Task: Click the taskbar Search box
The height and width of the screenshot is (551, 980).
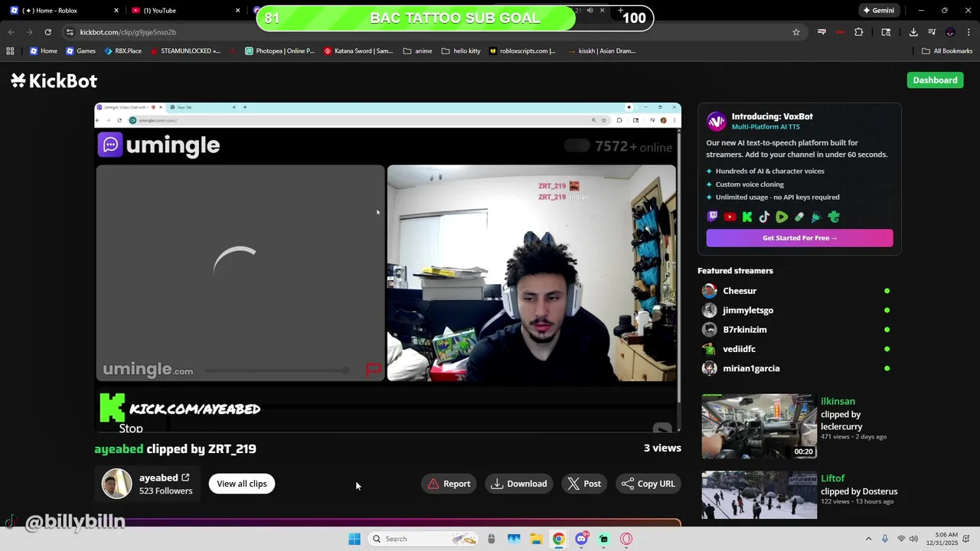Action: [x=423, y=539]
